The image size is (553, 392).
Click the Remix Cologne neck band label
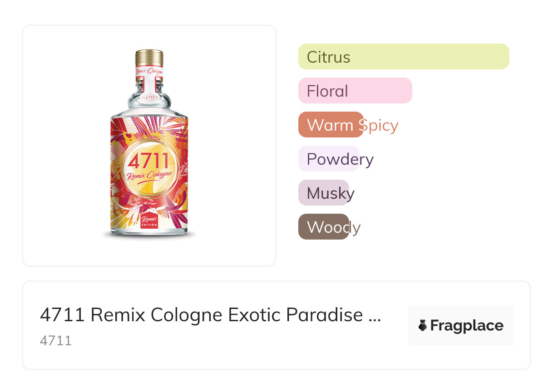tap(149, 72)
